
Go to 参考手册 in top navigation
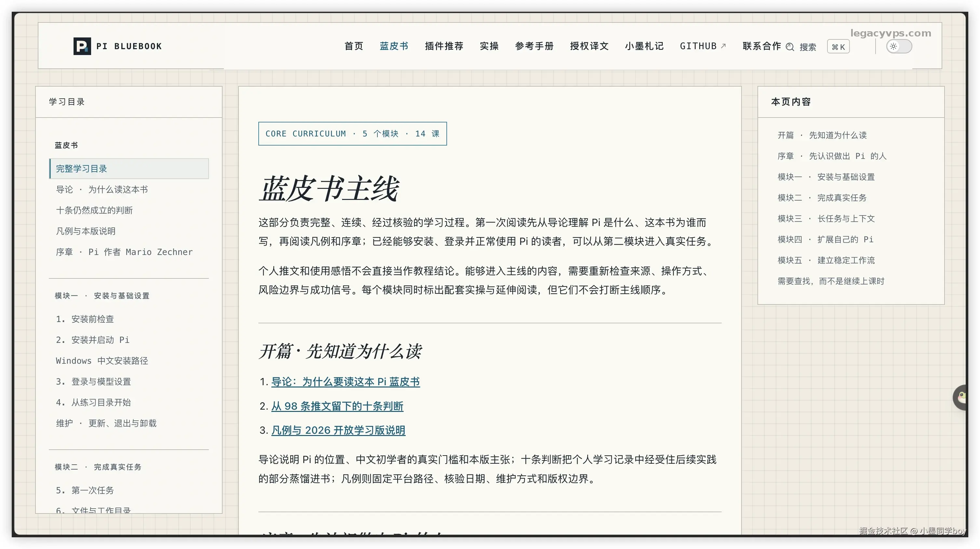click(x=534, y=46)
